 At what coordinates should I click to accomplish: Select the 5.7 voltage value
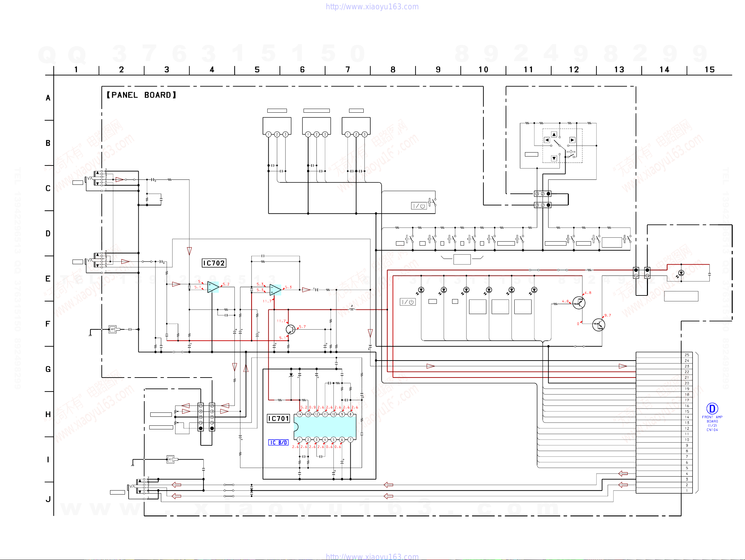coord(302,327)
